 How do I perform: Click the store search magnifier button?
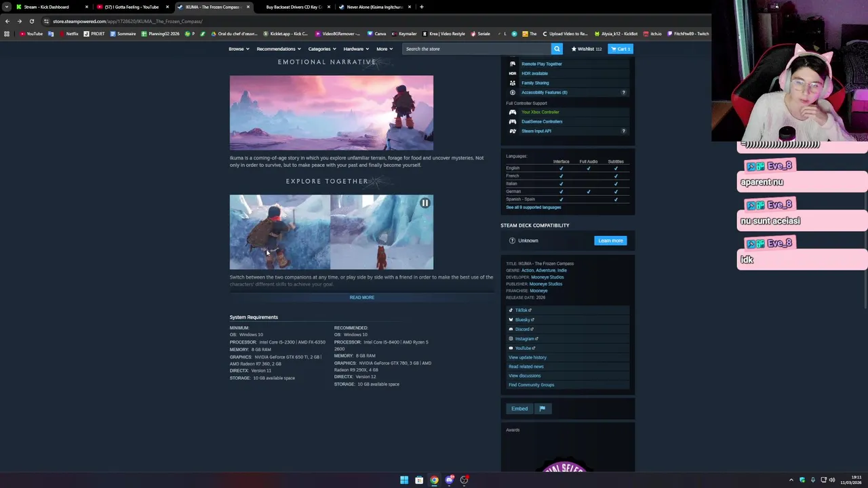(x=557, y=49)
